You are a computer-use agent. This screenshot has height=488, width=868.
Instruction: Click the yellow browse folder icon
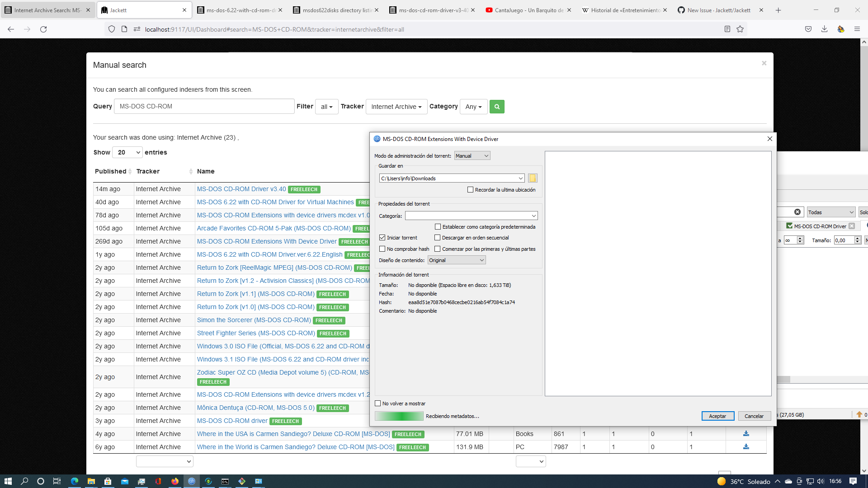tap(533, 178)
